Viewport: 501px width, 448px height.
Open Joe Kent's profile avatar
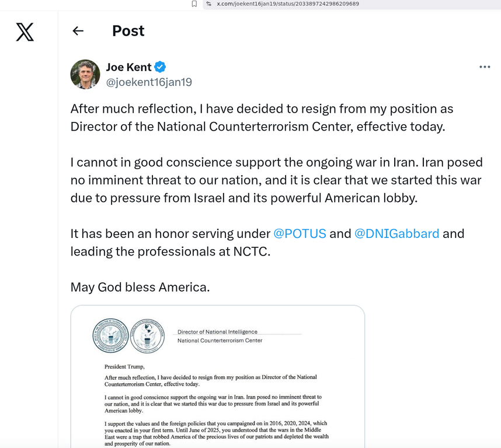click(x=85, y=74)
